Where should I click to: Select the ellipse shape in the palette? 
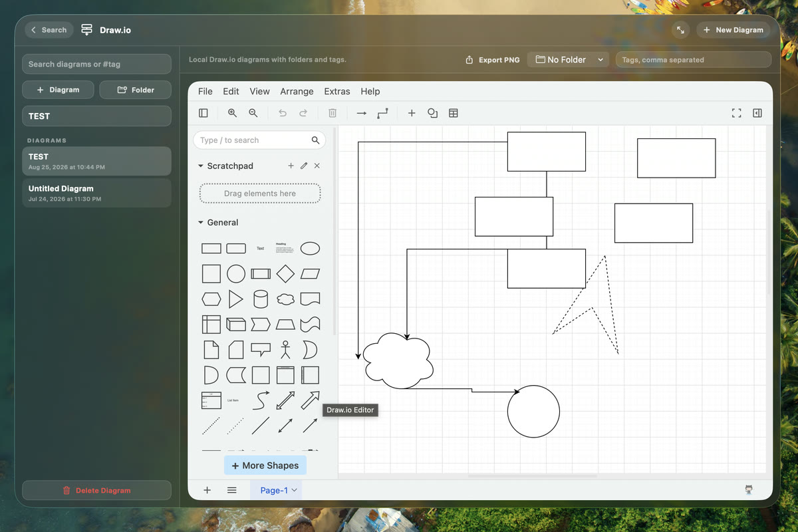310,249
